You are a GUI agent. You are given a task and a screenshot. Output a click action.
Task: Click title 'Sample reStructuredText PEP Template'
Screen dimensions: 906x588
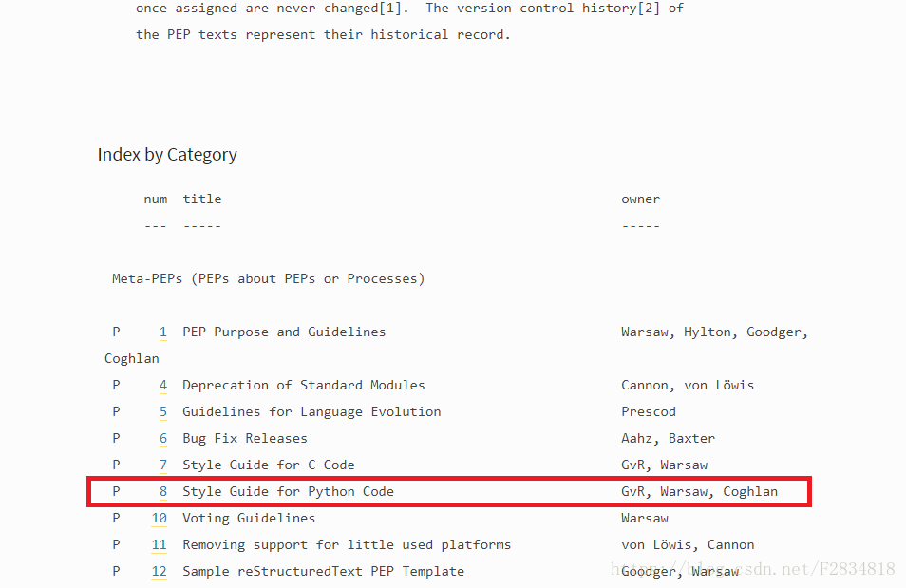click(x=323, y=571)
